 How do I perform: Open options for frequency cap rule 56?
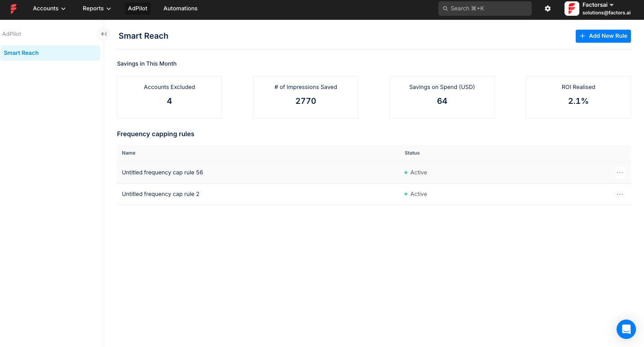(619, 173)
